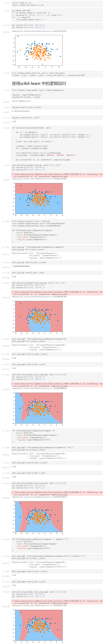Click the Out[7] value 0.86

click(x=14, y=121)
